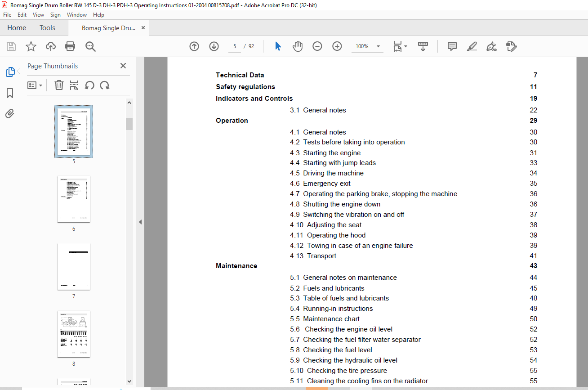Viewport: 588px width, 390px height.
Task: Open the Attachments paperclip panel
Action: (x=10, y=113)
